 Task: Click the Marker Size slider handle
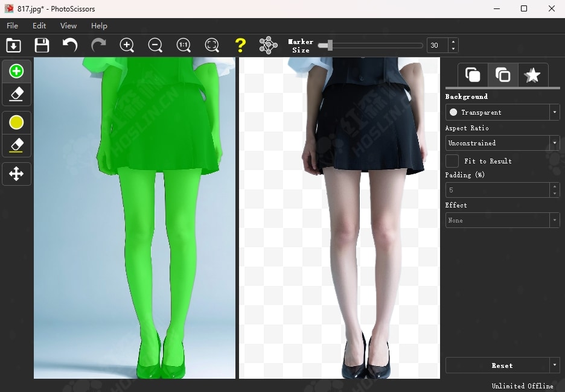point(330,45)
